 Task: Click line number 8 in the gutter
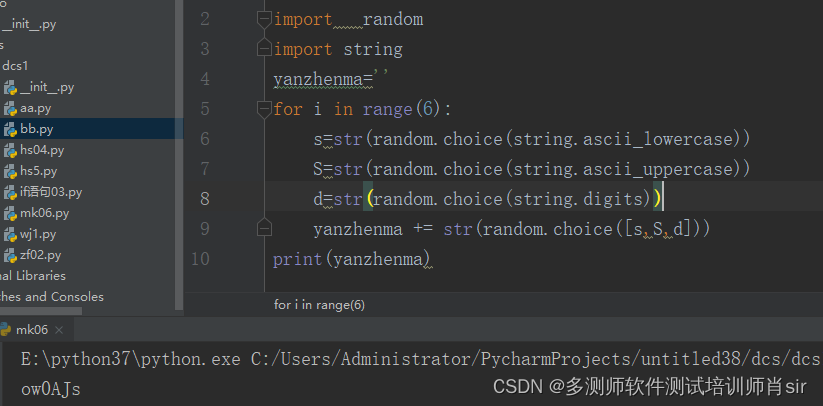(204, 199)
